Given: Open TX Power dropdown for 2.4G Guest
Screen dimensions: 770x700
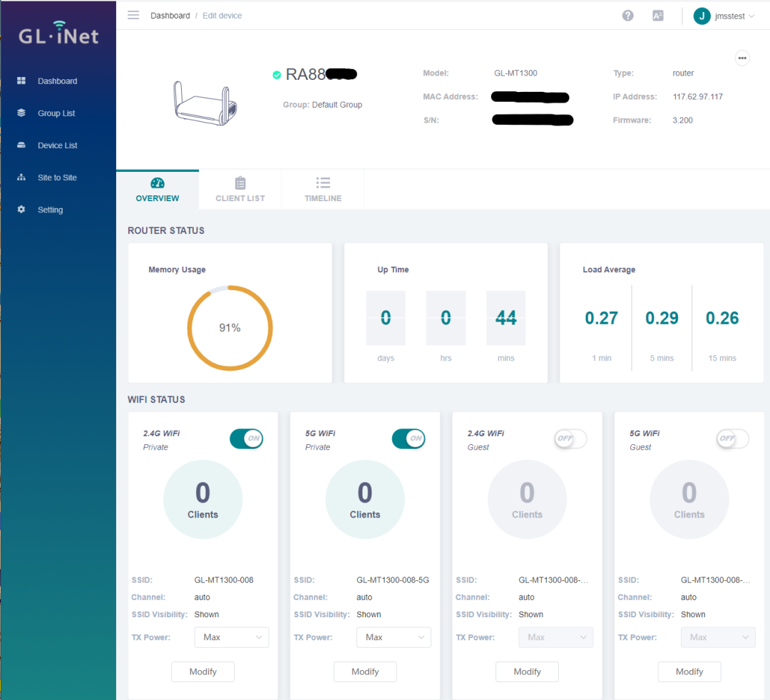Looking at the screenshot, I should [x=555, y=637].
